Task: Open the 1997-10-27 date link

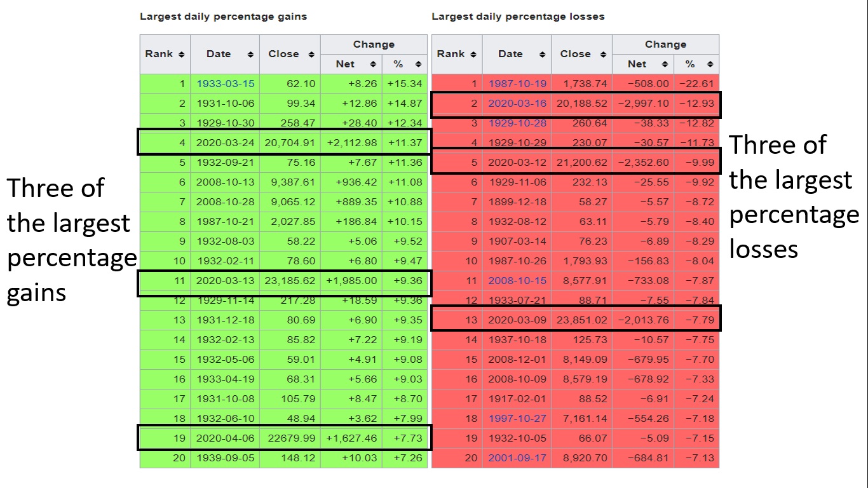Action: 517,419
